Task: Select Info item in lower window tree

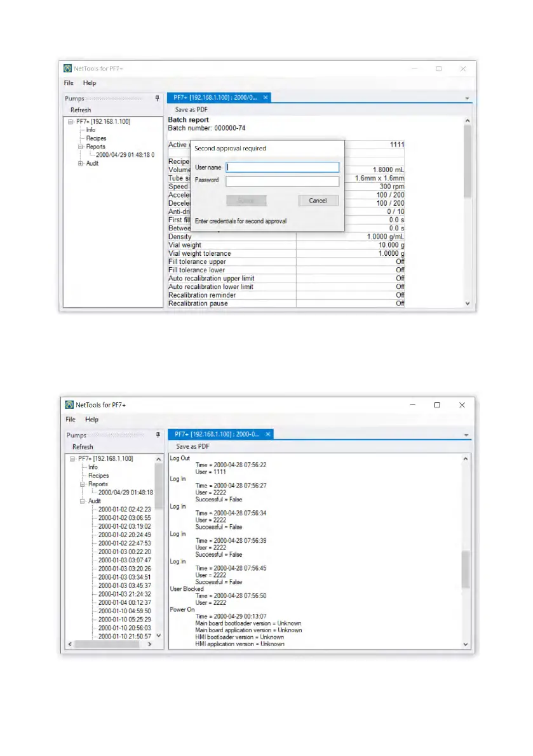Action: click(x=93, y=467)
